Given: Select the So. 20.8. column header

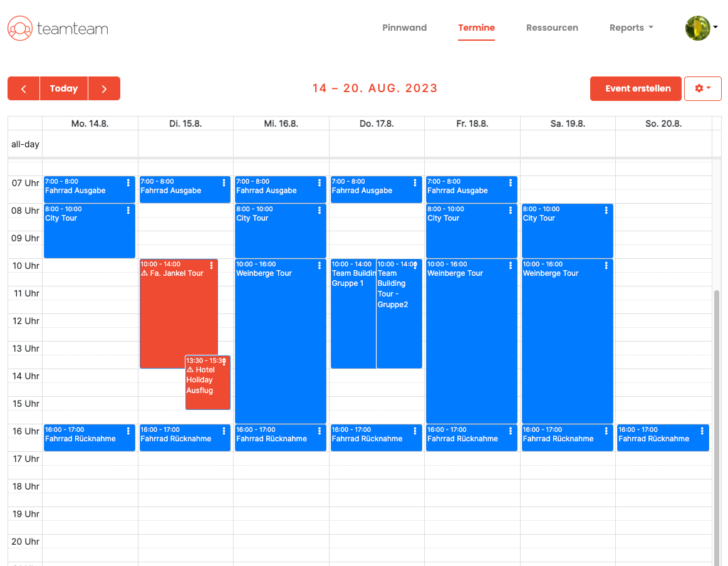Looking at the screenshot, I should (x=663, y=123).
